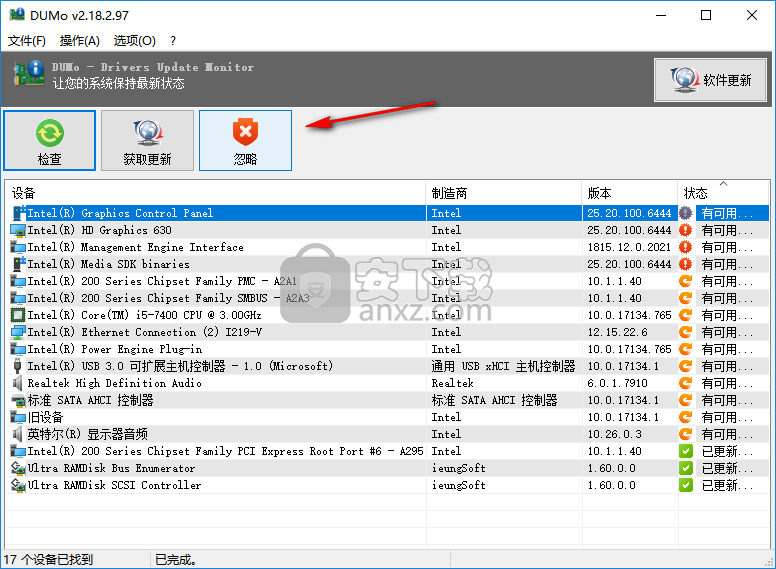Viewport: 776px width, 569px height.
Task: Click Intel Graphics Control Panel device icon
Action: click(x=18, y=213)
